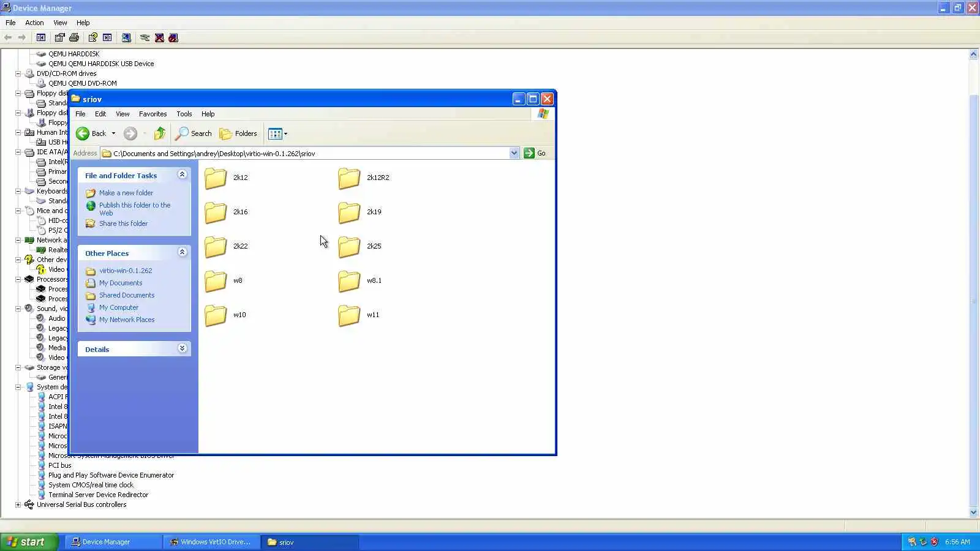Collapse the Other Places panel
The width and height of the screenshot is (980, 551).
tap(182, 252)
